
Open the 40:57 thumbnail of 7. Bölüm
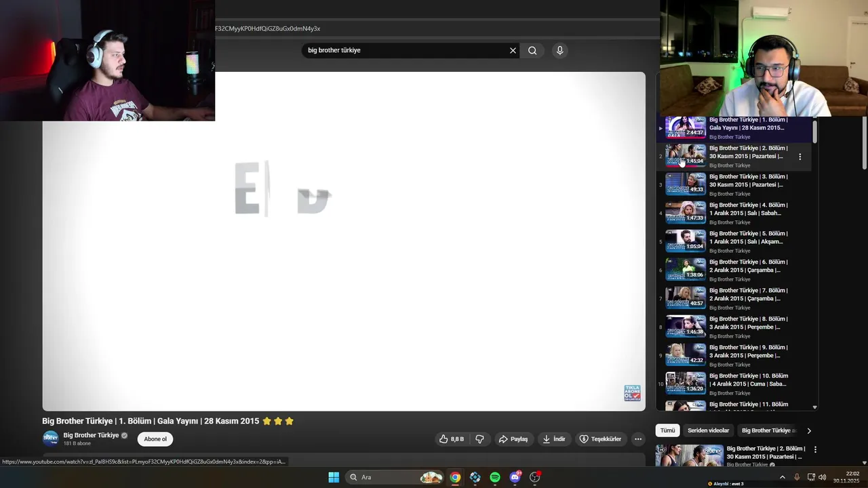coord(686,298)
